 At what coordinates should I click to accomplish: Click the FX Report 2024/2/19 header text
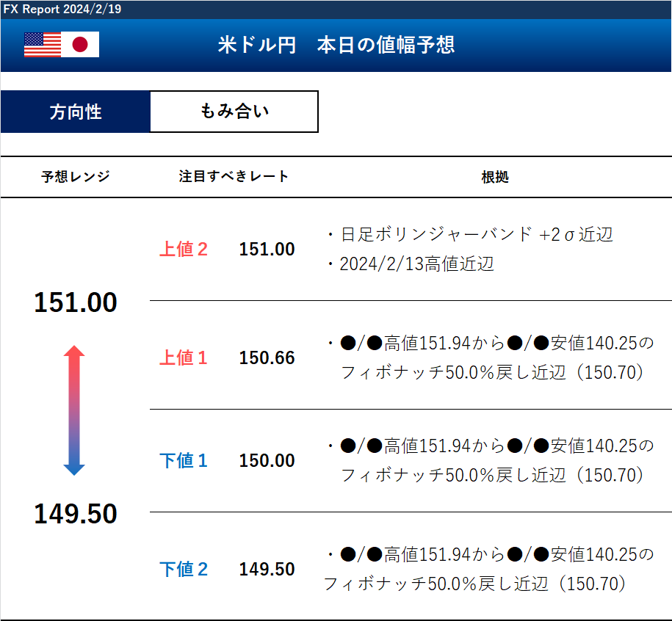[x=62, y=9]
